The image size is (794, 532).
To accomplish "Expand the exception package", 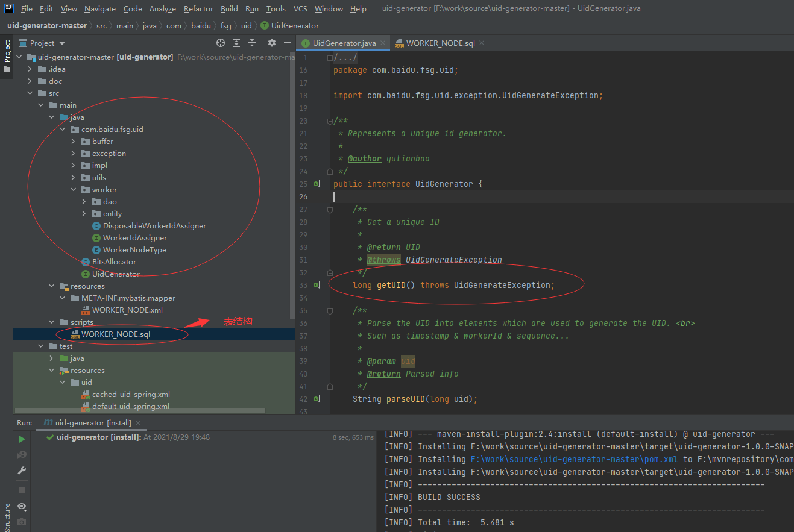I will [74, 154].
